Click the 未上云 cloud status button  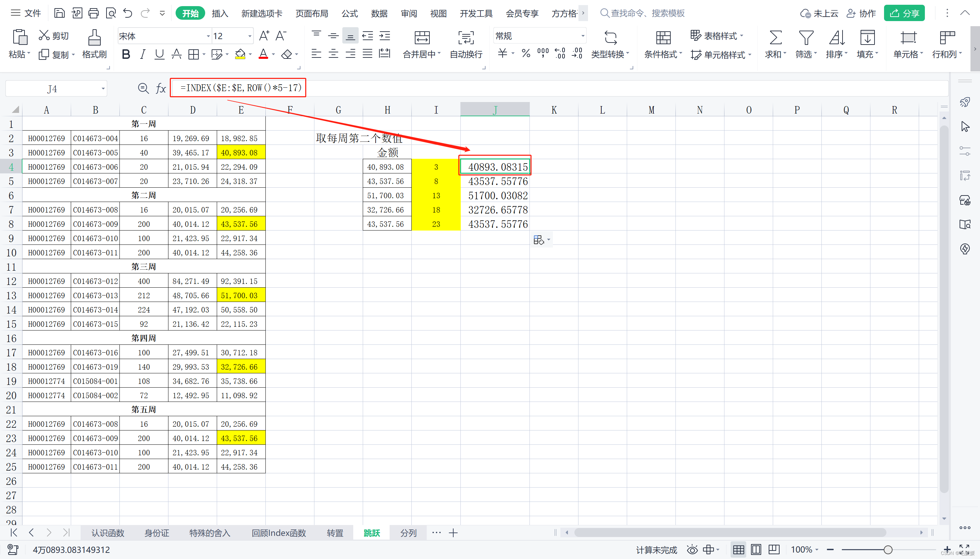(819, 14)
